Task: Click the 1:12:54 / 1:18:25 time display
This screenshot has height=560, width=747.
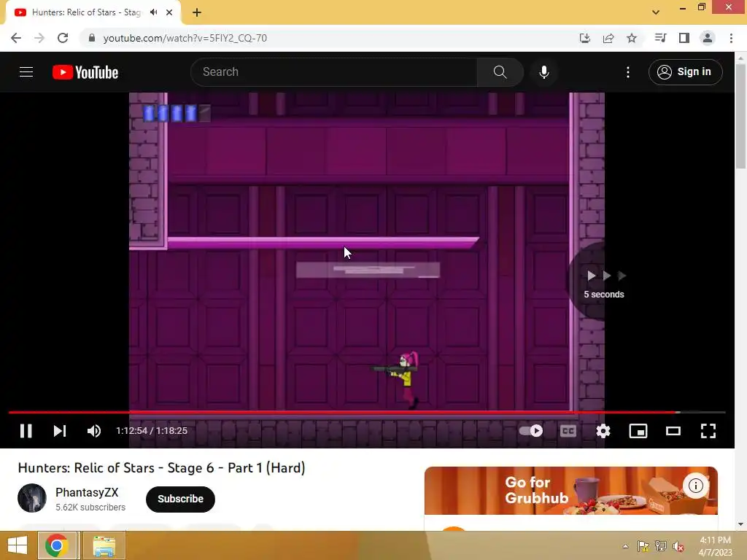Action: (152, 431)
